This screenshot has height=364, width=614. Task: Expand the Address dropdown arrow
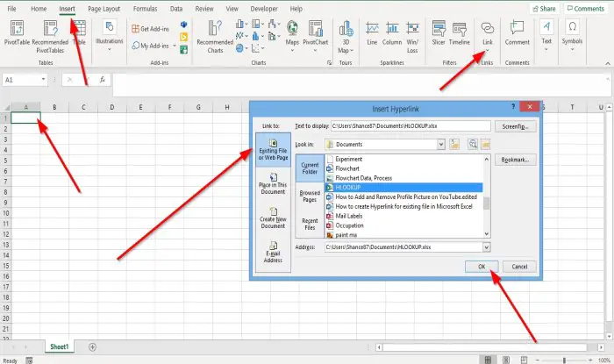click(486, 247)
